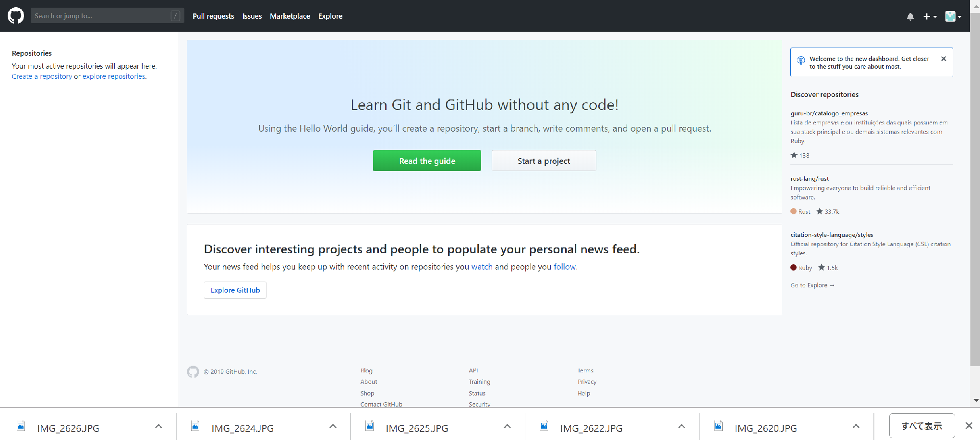Open the Shop footer link

367,394
